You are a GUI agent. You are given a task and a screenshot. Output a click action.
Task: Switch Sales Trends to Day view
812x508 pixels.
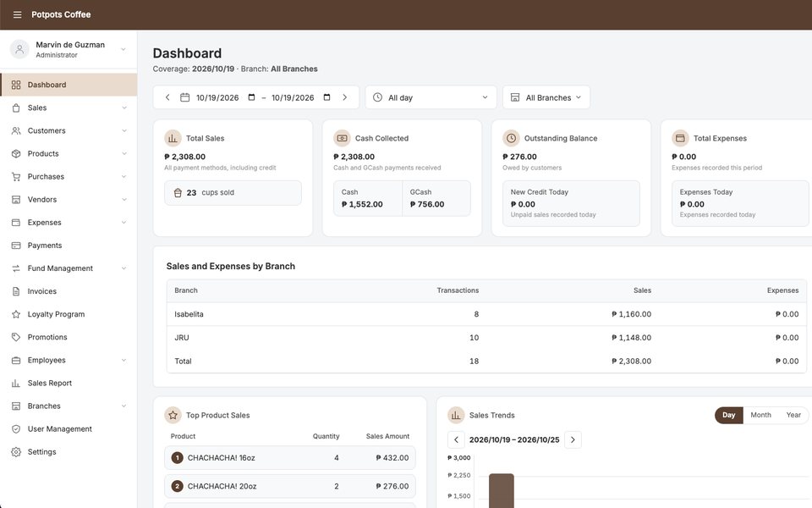click(x=728, y=415)
